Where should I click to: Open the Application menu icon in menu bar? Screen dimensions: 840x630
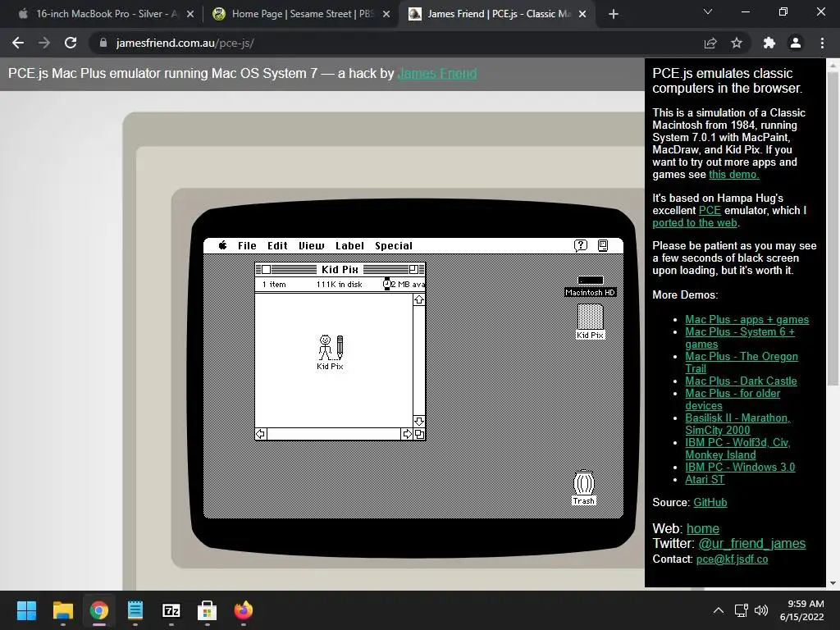(x=603, y=245)
